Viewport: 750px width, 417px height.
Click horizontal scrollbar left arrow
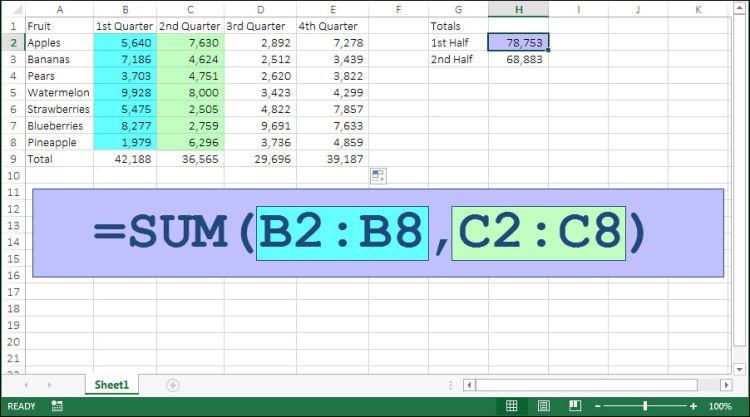click(469, 385)
